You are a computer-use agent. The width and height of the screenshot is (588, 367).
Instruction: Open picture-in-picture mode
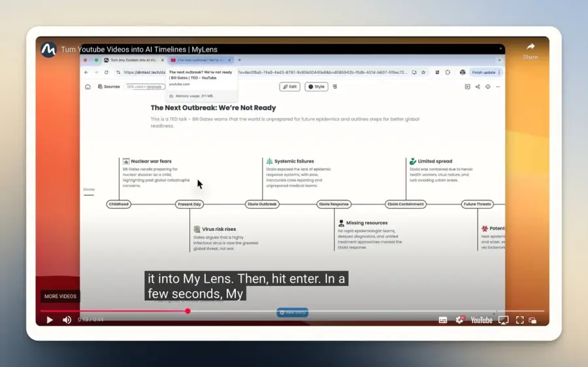point(532,321)
